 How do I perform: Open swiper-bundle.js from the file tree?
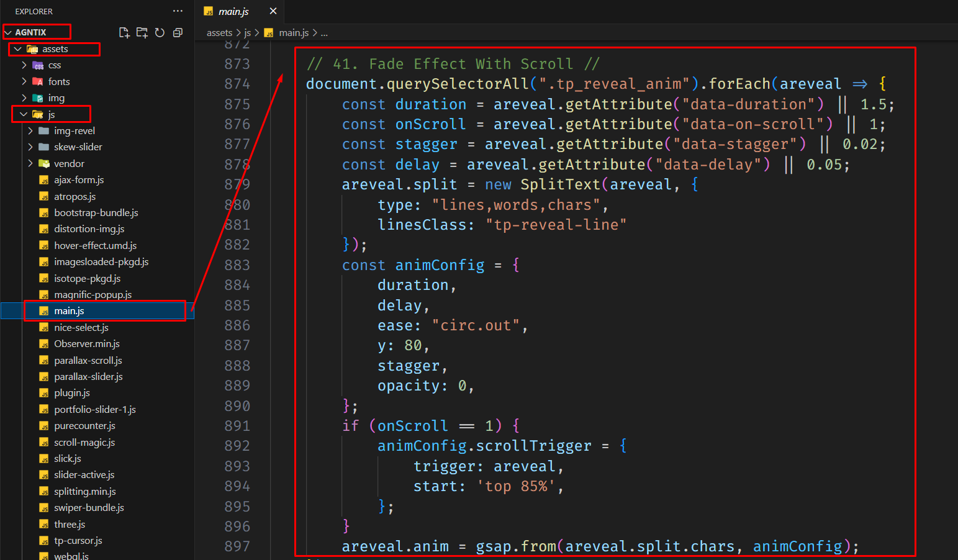[x=89, y=508]
